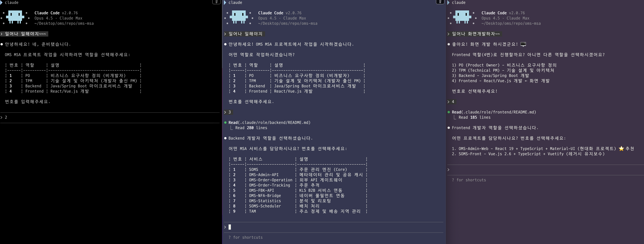Click '? for shortcuts' hint in middle pane
Image resolution: width=644 pixels, height=244 pixels.
click(245, 237)
